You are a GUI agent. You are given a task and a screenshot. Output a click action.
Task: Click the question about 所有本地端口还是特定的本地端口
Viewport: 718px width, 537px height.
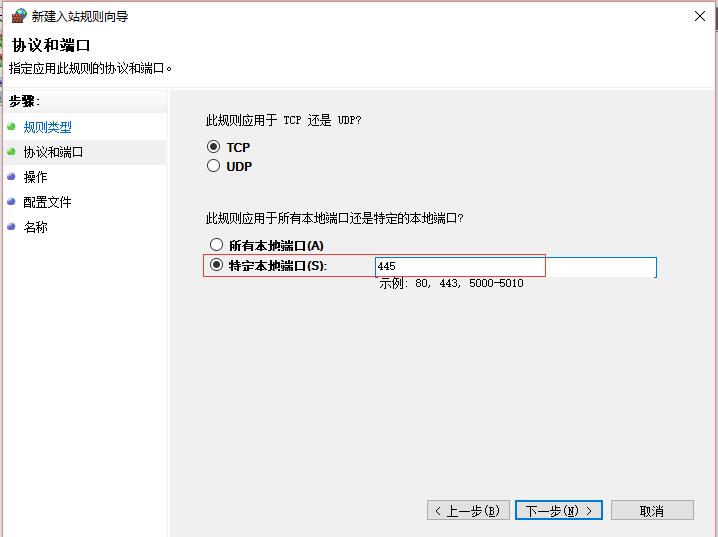[334, 218]
